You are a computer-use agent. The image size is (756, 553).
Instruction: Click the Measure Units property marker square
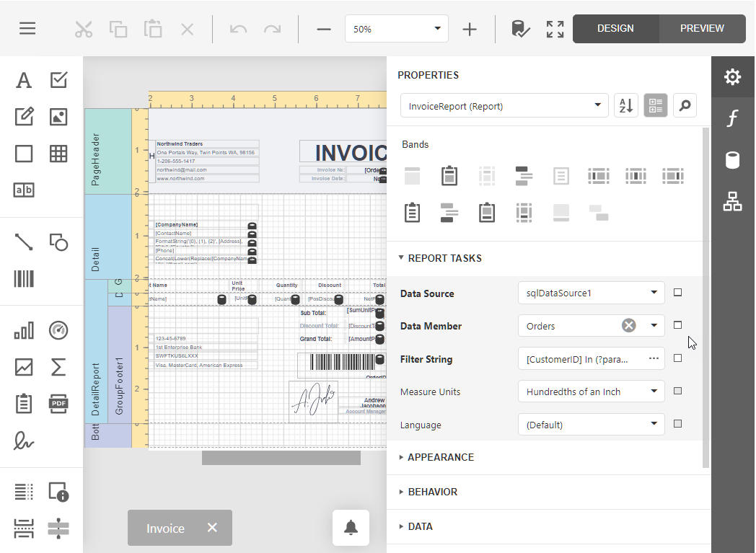tap(677, 391)
